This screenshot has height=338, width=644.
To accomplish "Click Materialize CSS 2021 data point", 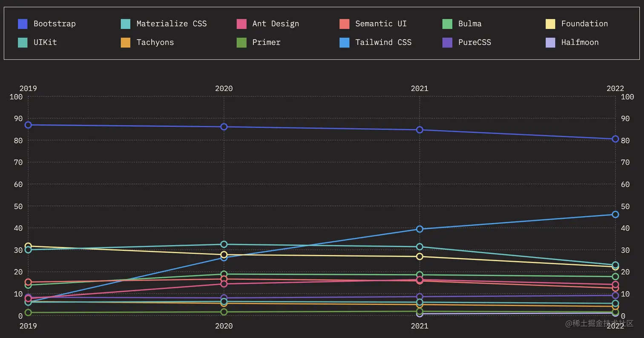I will [420, 247].
